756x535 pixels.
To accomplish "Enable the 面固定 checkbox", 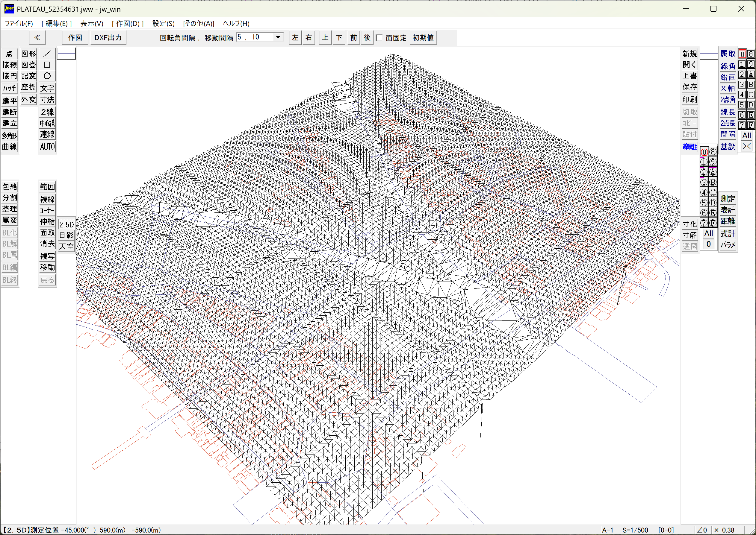I will pyautogui.click(x=379, y=38).
